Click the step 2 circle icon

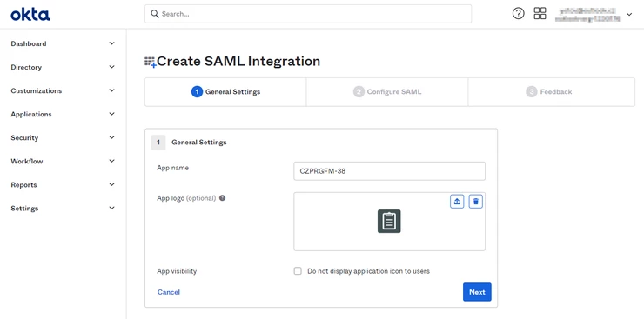359,92
